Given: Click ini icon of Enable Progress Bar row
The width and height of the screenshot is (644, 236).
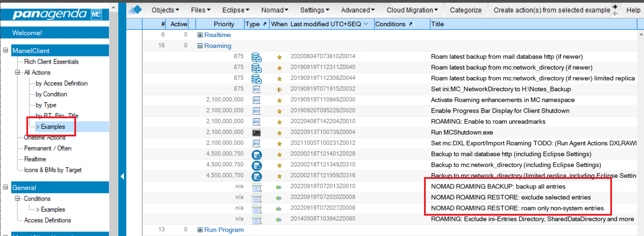Looking at the screenshot, I should [x=256, y=111].
